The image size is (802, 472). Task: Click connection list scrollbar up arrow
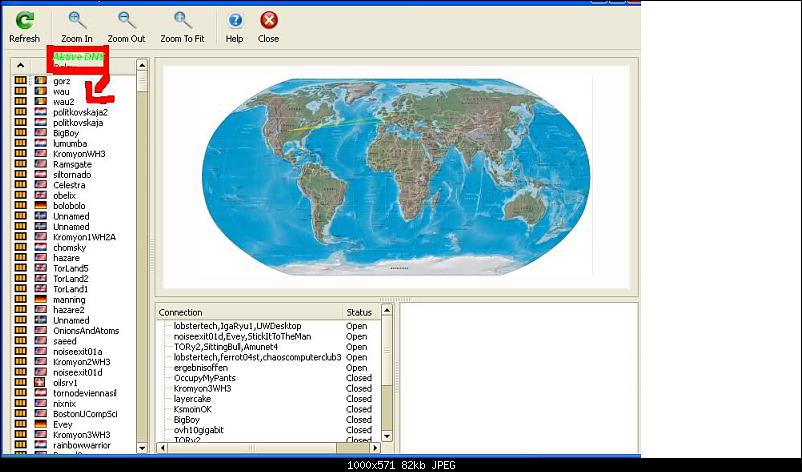(387, 310)
